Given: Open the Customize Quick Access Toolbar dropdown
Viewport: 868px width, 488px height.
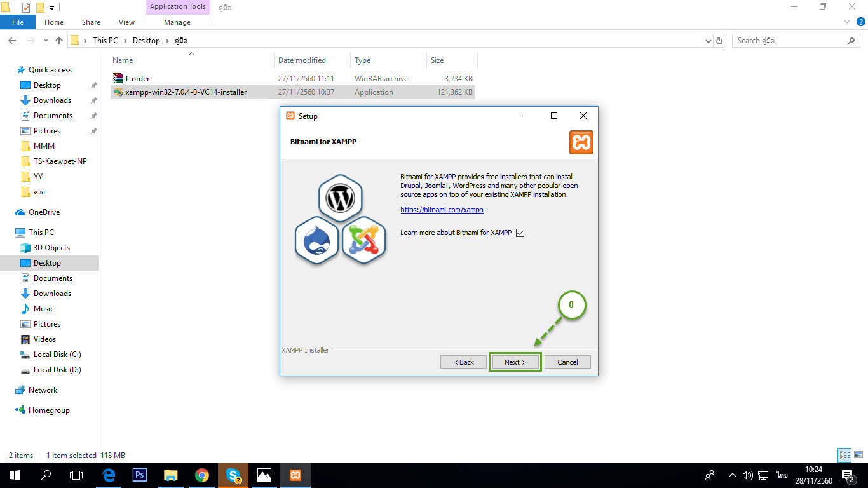Looking at the screenshot, I should click(51, 8).
